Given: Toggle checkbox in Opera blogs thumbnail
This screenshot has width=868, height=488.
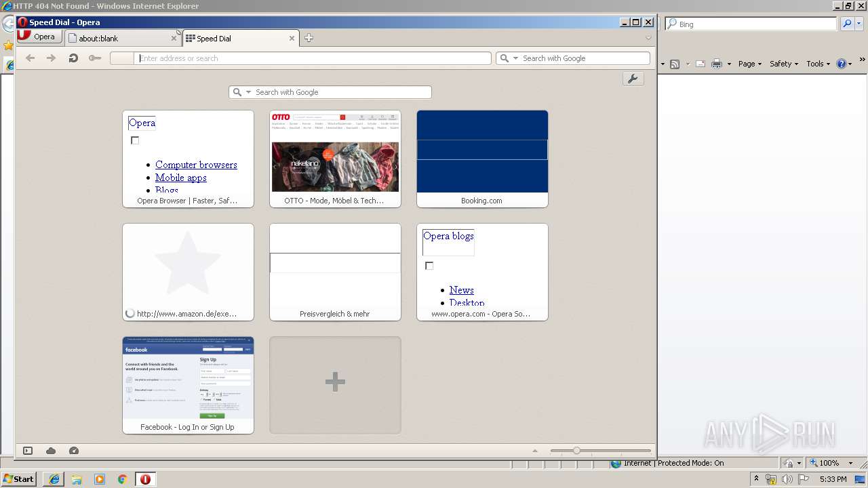Looking at the screenshot, I should (429, 266).
